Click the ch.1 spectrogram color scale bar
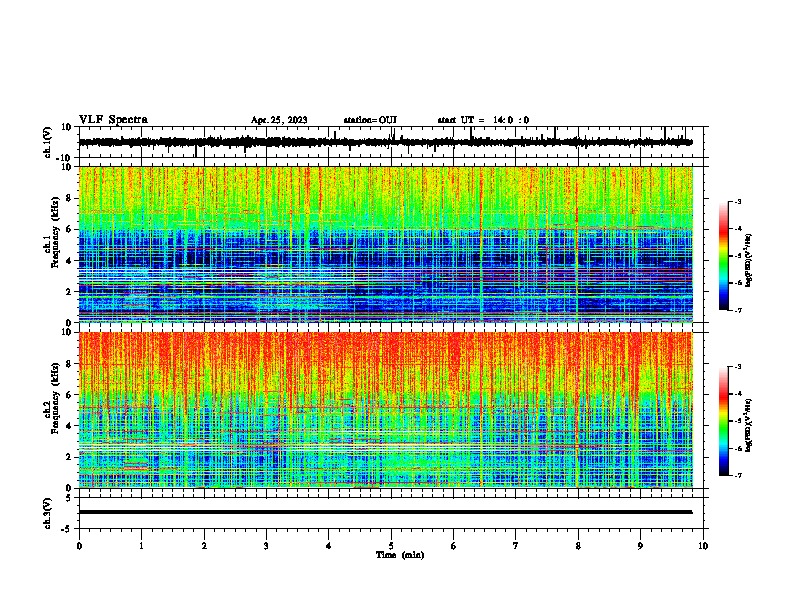792x612 pixels. 723,255
